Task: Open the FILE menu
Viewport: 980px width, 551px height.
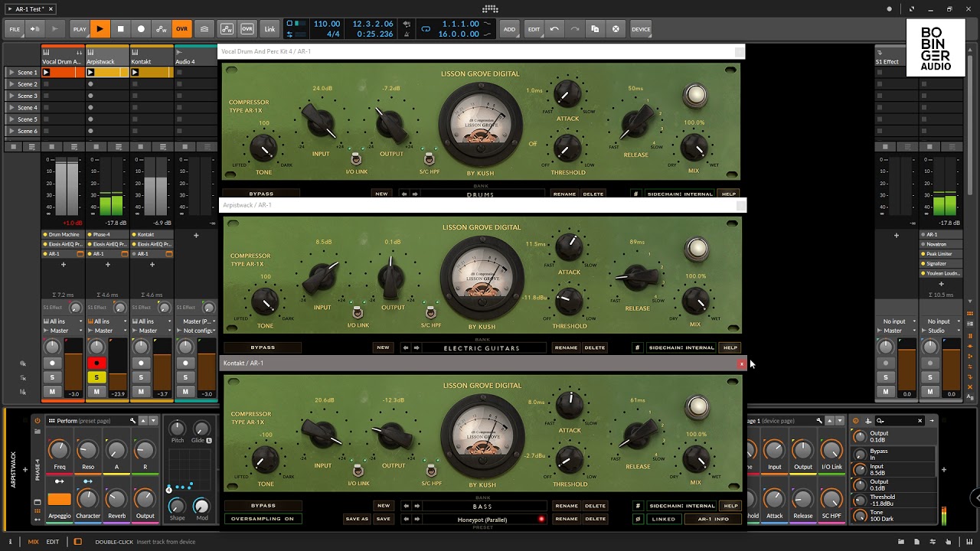Action: tap(15, 29)
